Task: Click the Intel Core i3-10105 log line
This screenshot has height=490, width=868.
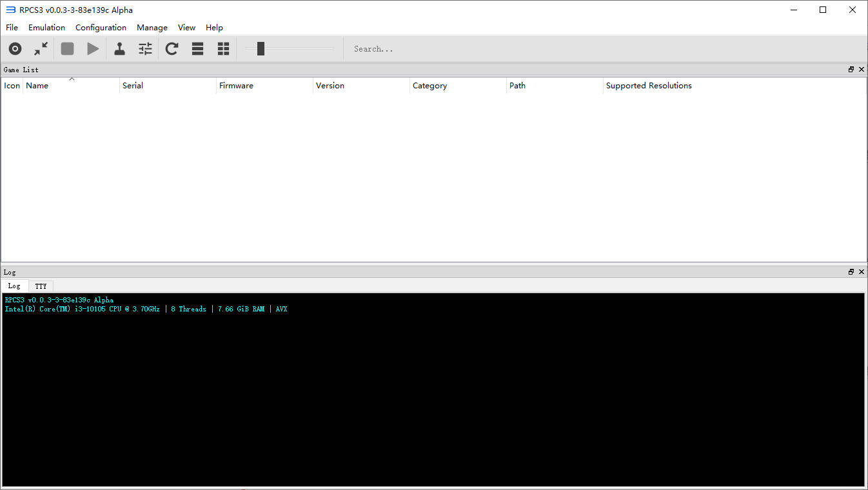Action: click(x=146, y=309)
